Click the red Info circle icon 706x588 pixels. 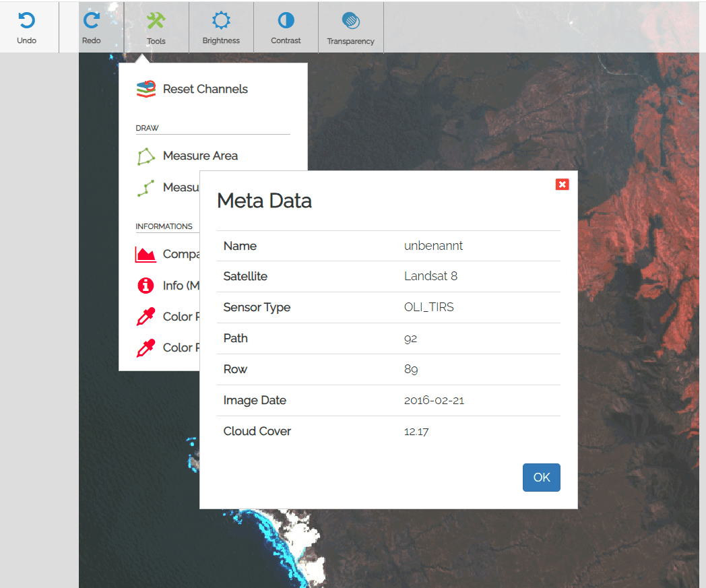(x=146, y=286)
